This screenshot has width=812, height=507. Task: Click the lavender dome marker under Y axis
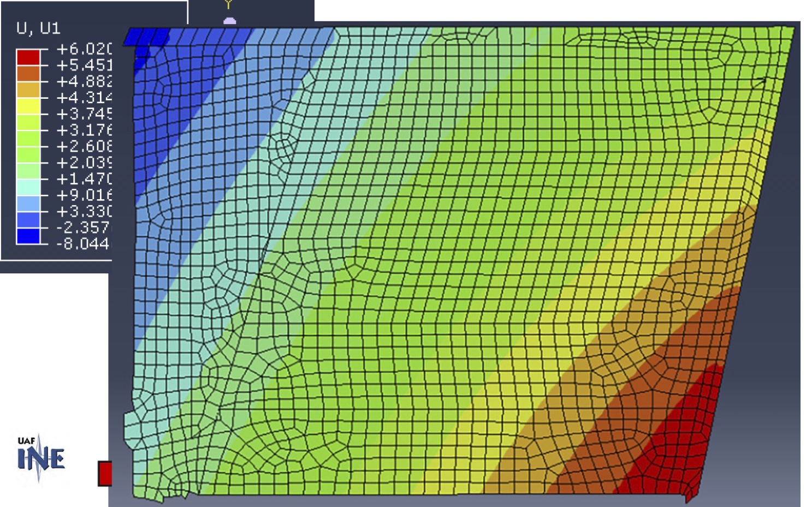click(x=230, y=21)
